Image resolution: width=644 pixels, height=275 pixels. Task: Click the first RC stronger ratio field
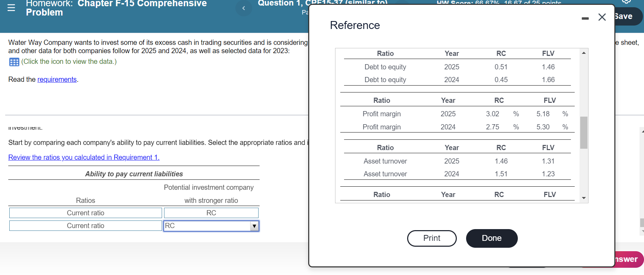[x=211, y=213]
